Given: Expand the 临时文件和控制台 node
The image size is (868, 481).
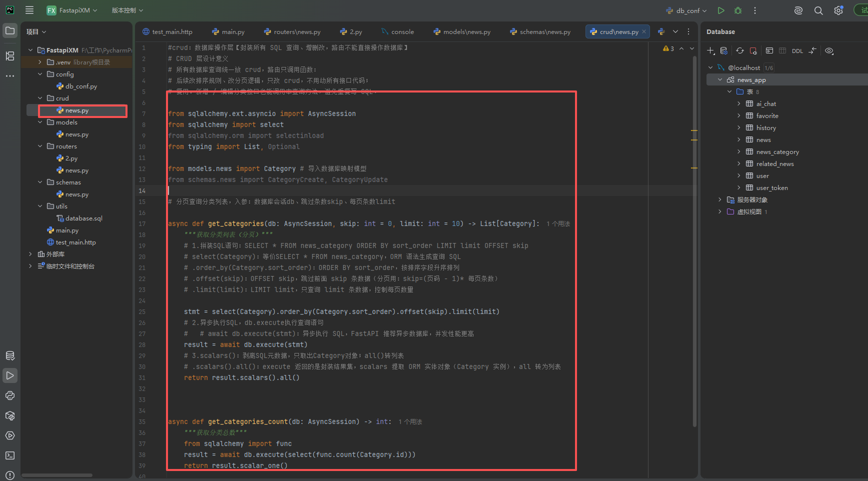Looking at the screenshot, I should point(30,266).
